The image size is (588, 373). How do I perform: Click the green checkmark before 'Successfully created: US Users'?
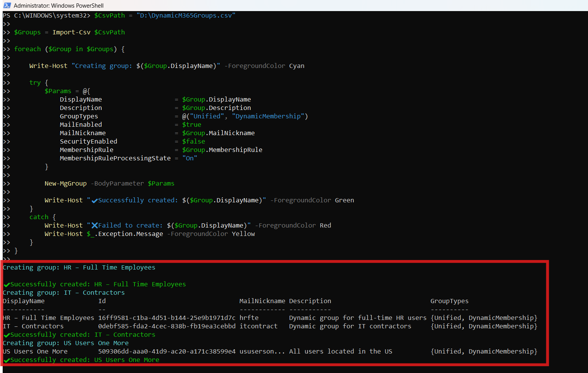coord(6,360)
